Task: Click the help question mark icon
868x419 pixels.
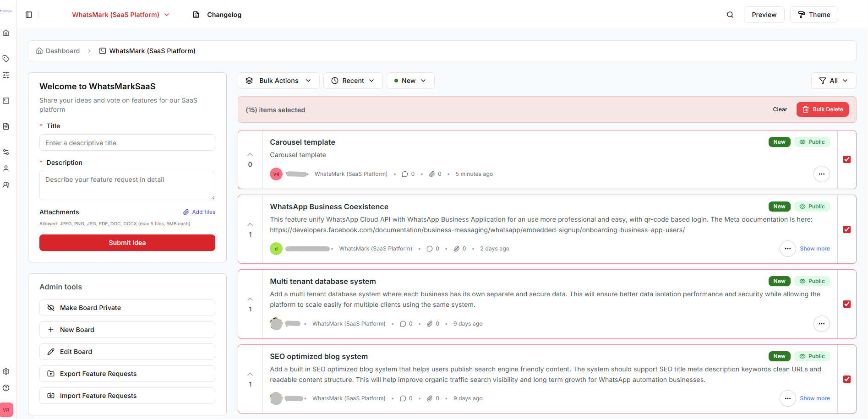Action: [x=6, y=388]
